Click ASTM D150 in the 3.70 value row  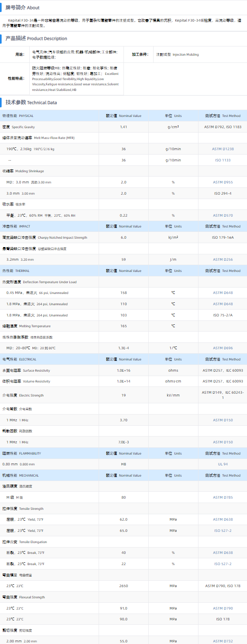click(x=223, y=420)
